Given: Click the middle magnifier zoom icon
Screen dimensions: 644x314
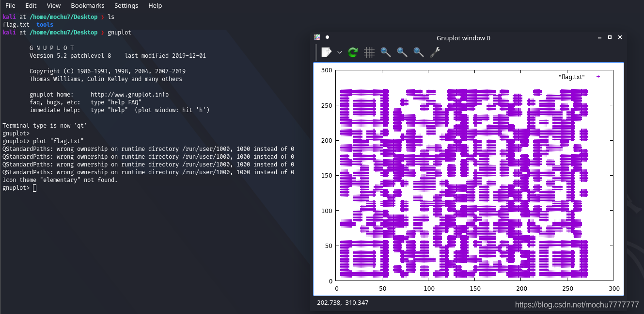Looking at the screenshot, I should (402, 52).
